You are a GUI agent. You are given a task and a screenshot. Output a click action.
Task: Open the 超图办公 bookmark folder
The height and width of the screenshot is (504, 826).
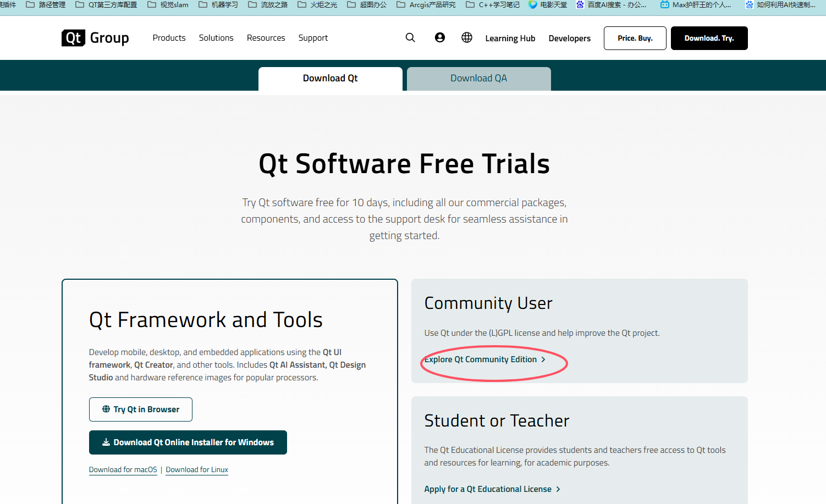click(x=367, y=4)
